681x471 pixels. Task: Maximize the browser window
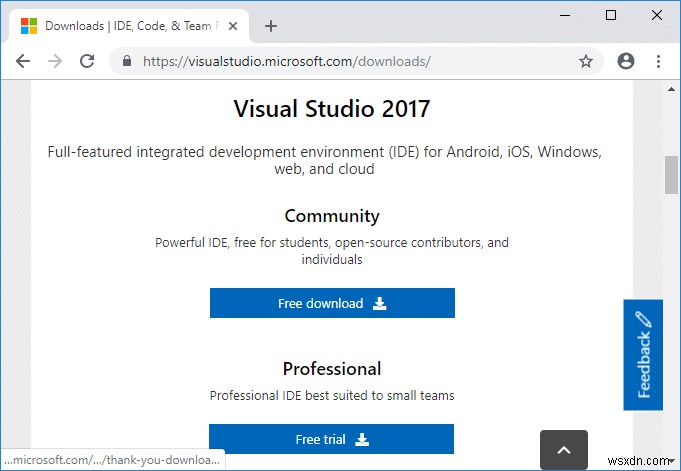coord(611,15)
